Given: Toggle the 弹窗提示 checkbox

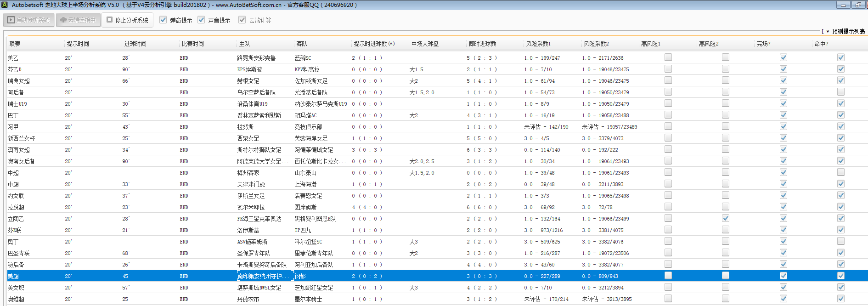Looking at the screenshot, I should [x=163, y=20].
